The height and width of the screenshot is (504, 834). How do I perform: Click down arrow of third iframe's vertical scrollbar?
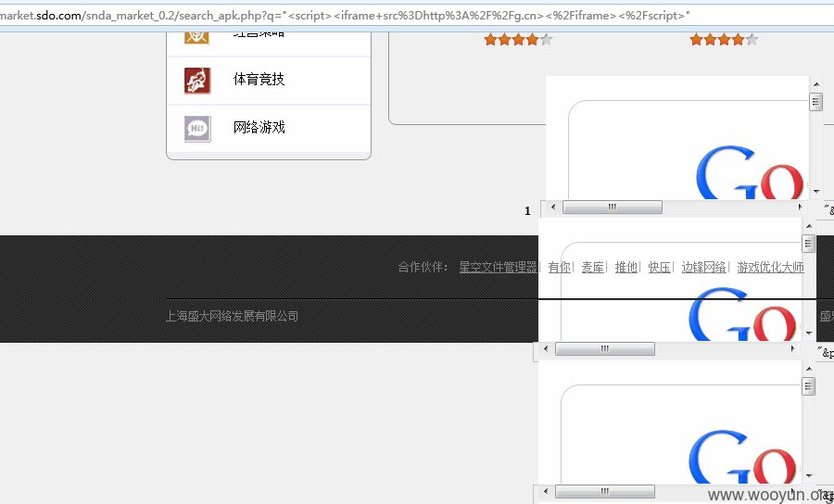click(808, 476)
